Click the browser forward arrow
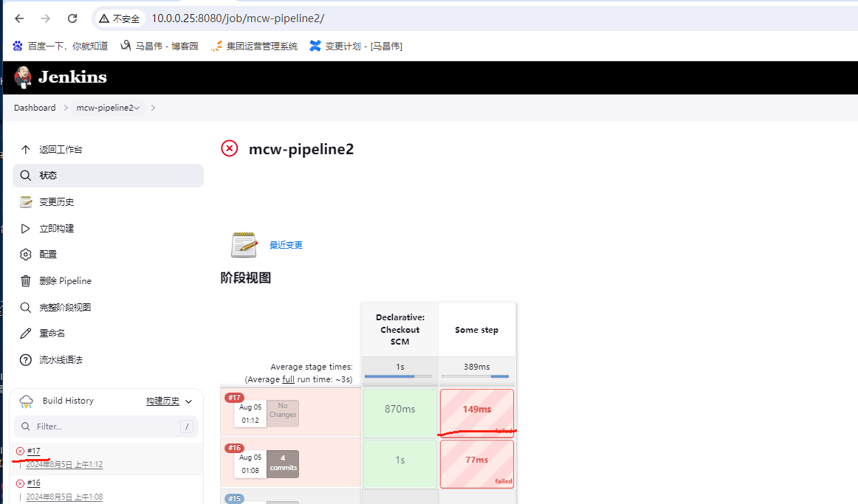The image size is (858, 504). (x=46, y=18)
